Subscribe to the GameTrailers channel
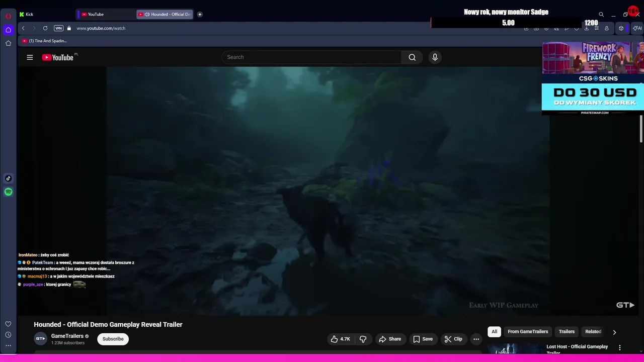 (x=113, y=339)
